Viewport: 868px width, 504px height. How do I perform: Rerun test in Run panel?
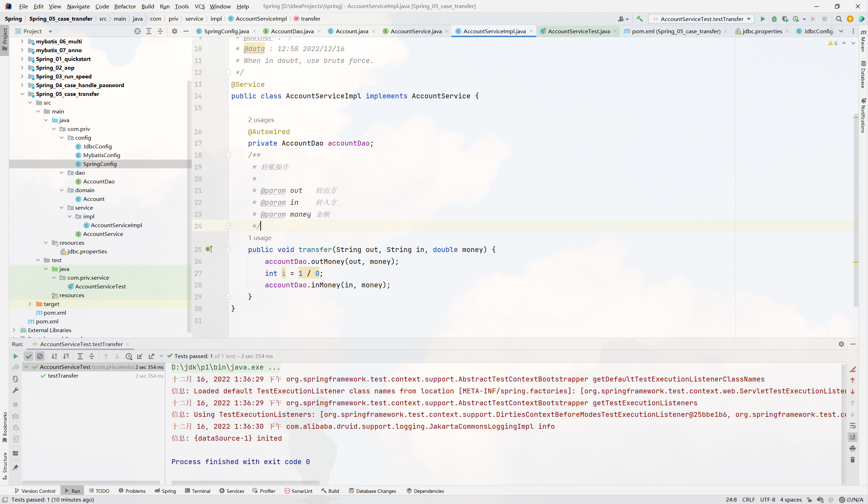click(x=15, y=356)
